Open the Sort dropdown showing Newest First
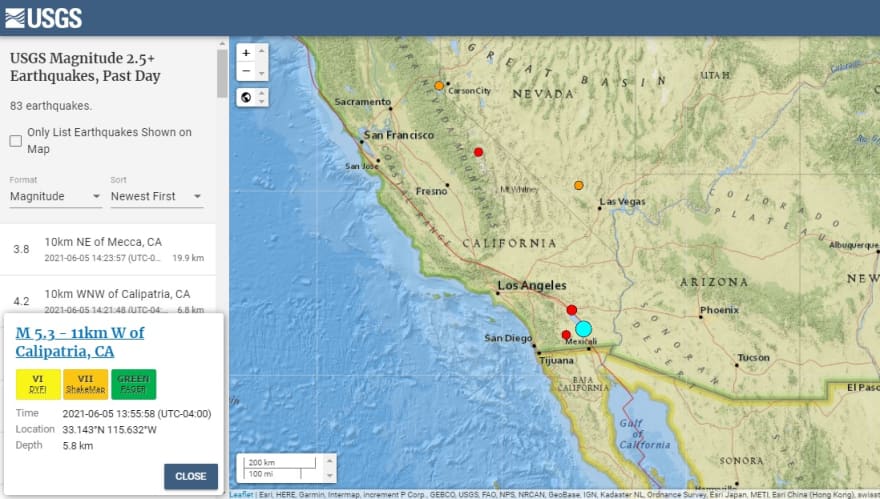This screenshot has height=499, width=880. click(x=156, y=197)
